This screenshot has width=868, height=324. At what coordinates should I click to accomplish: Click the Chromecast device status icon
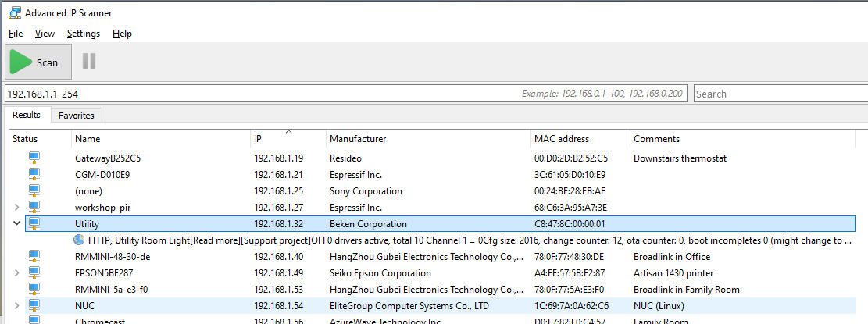pyautogui.click(x=34, y=320)
